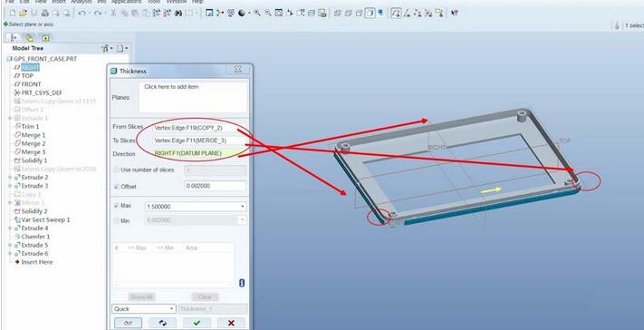Viewport: 644px width, 330px height.
Task: Click the Offset value input field
Action: click(x=216, y=186)
